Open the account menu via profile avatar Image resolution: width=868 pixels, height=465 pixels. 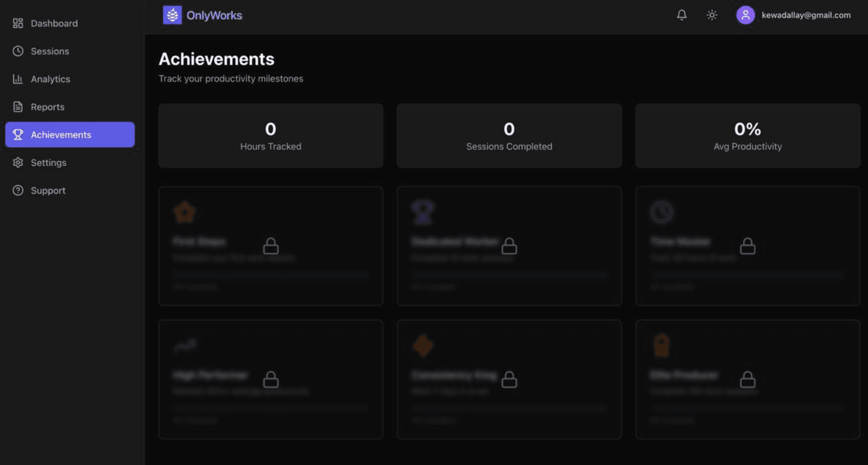tap(745, 15)
